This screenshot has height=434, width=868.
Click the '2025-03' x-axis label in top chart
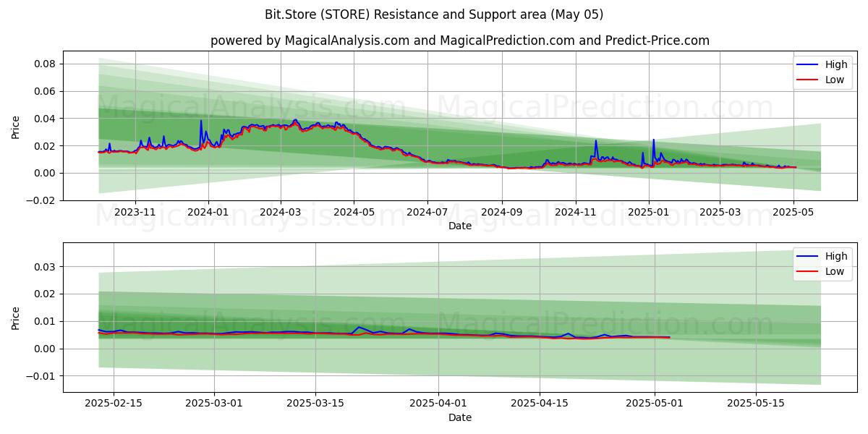719,212
